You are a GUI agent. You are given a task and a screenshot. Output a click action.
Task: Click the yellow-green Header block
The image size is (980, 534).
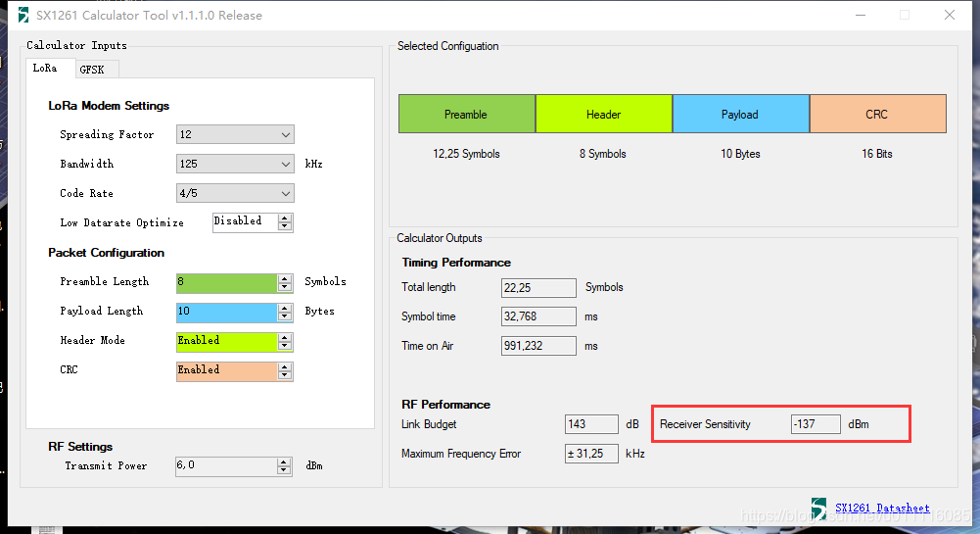(x=604, y=114)
